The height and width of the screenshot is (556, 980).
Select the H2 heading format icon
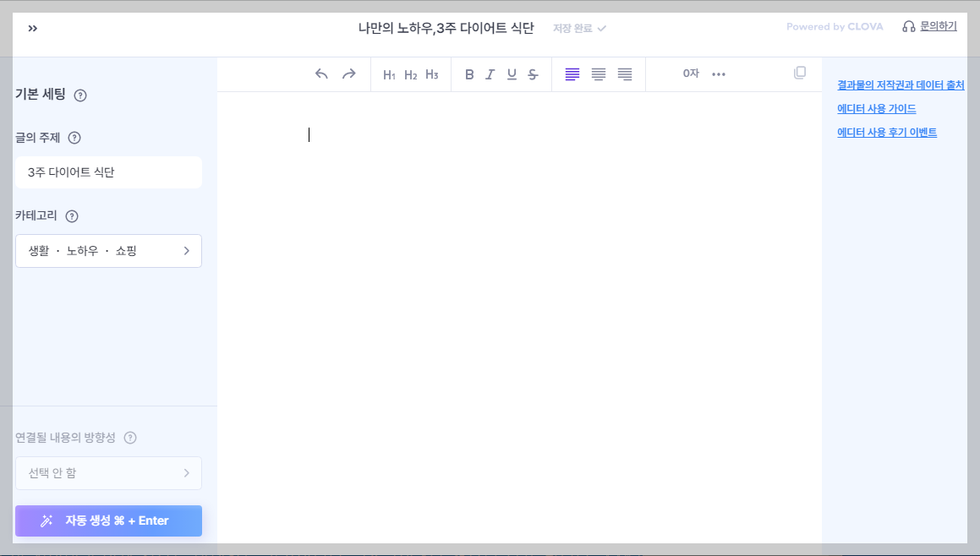click(x=410, y=74)
